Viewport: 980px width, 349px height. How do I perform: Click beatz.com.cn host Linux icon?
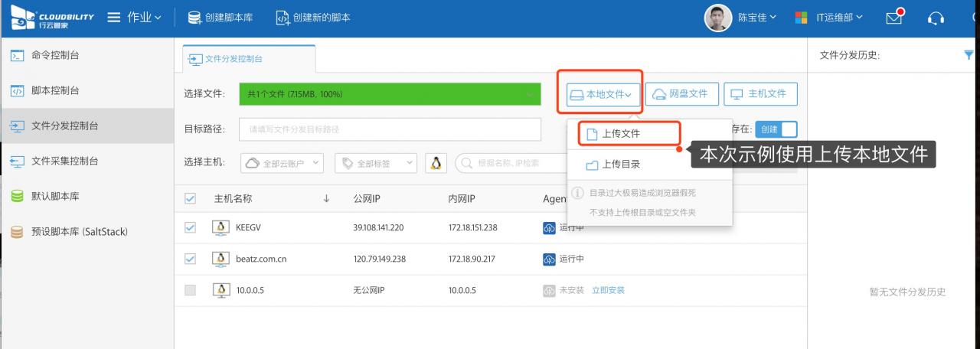(220, 259)
